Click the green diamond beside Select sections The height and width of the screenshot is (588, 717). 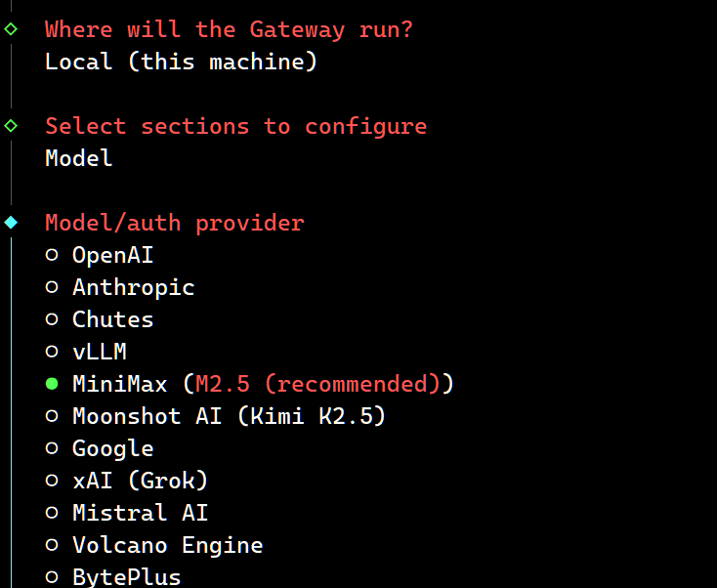click(x=11, y=126)
